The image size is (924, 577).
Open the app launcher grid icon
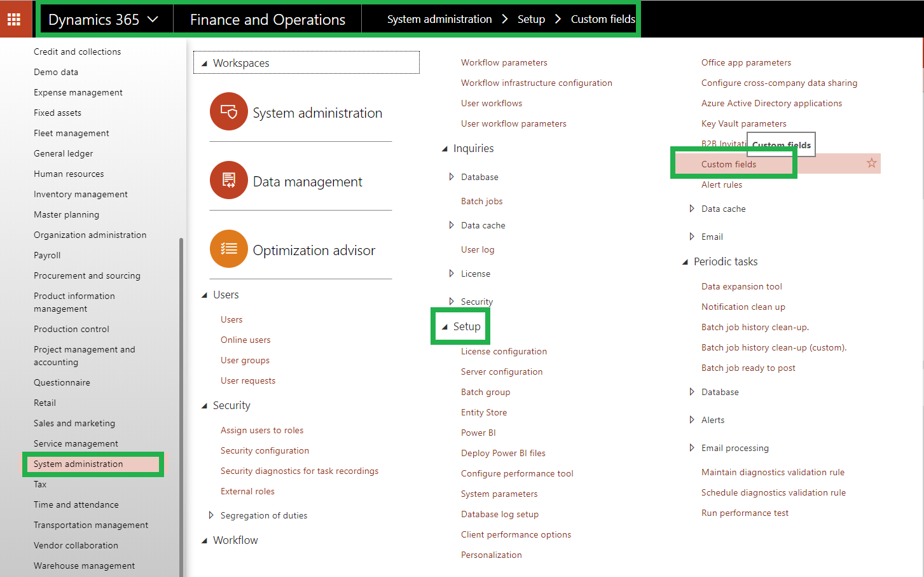tap(15, 18)
